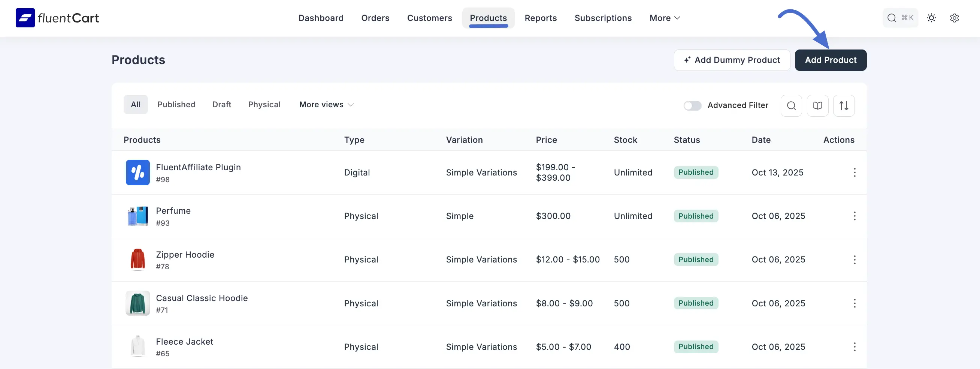
Task: Go to the Subscriptions section
Action: tap(603, 18)
